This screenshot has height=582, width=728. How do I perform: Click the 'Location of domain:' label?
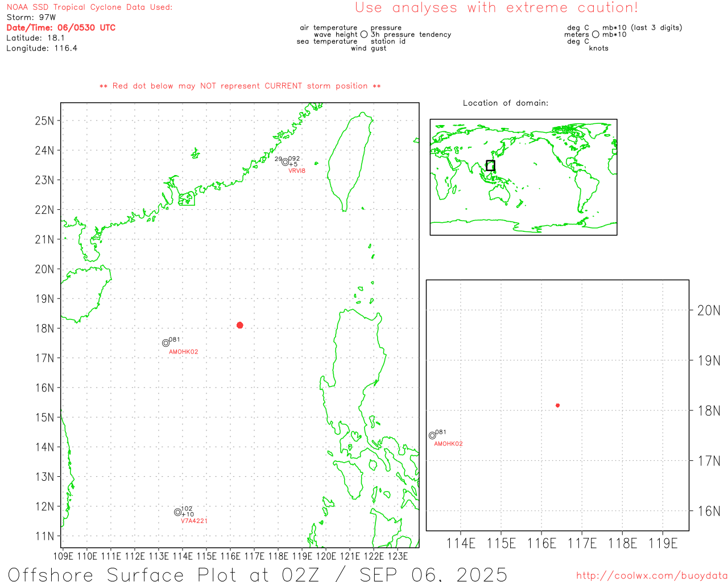[506, 103]
